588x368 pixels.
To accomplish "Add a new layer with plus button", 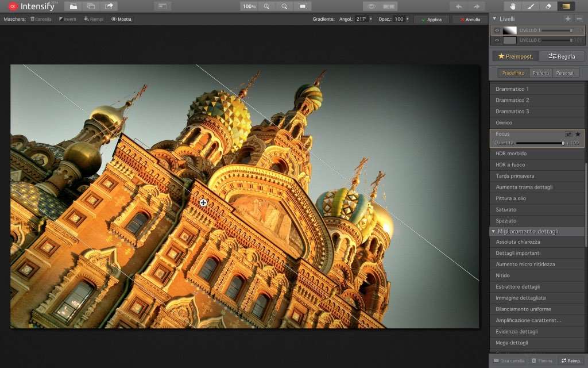I will click(568, 19).
